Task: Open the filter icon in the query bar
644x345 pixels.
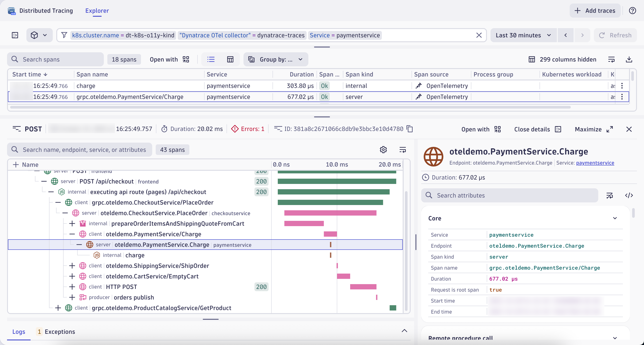Action: pos(64,35)
